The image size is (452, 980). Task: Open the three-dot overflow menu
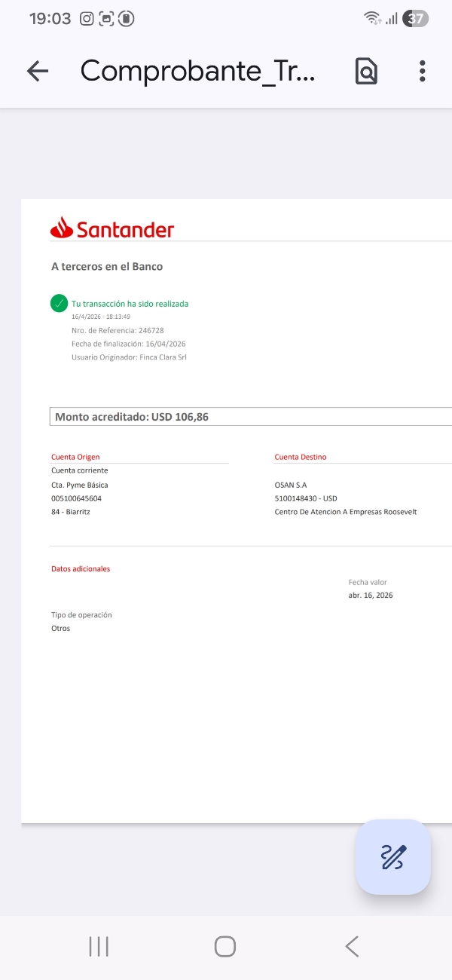coord(422,71)
